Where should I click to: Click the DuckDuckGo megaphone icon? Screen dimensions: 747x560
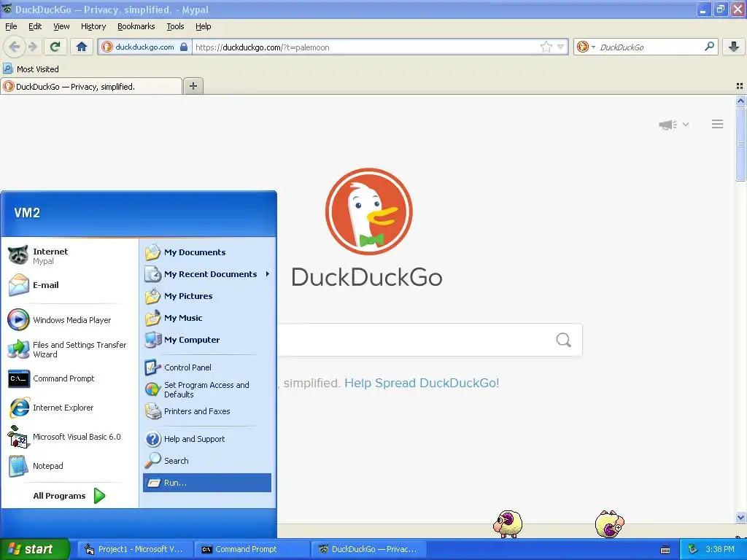pyautogui.click(x=667, y=125)
